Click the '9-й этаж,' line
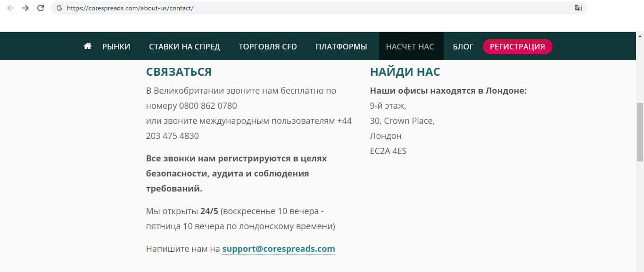The height and width of the screenshot is (272, 644). coord(388,106)
